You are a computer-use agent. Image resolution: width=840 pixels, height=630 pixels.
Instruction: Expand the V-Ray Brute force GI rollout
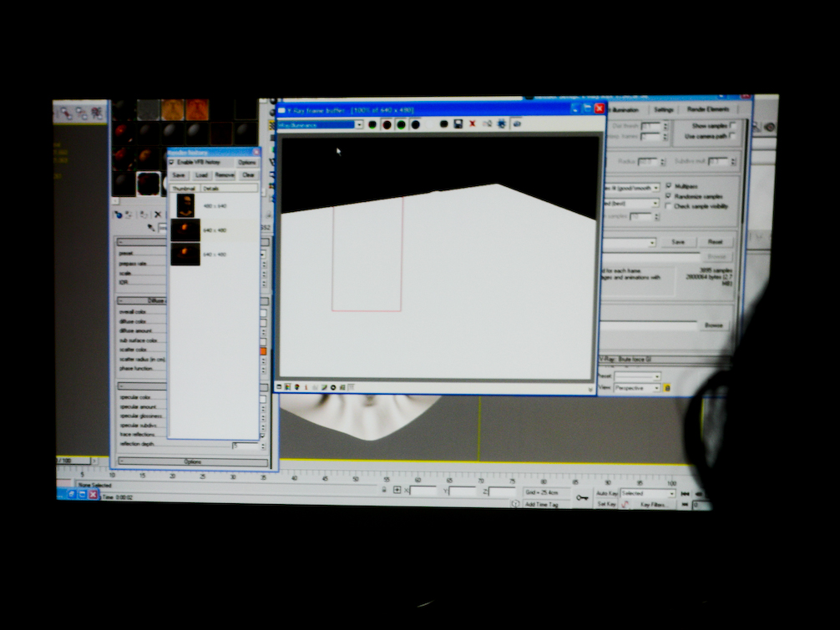coord(665,359)
